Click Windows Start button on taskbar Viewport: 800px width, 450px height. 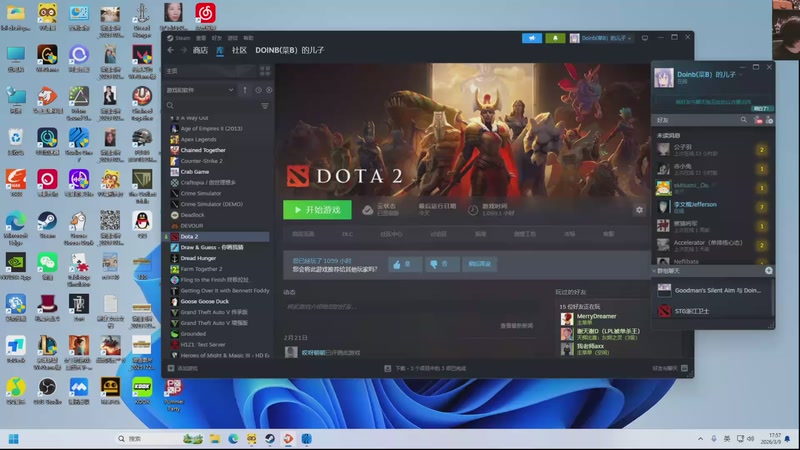pyautogui.click(x=14, y=439)
